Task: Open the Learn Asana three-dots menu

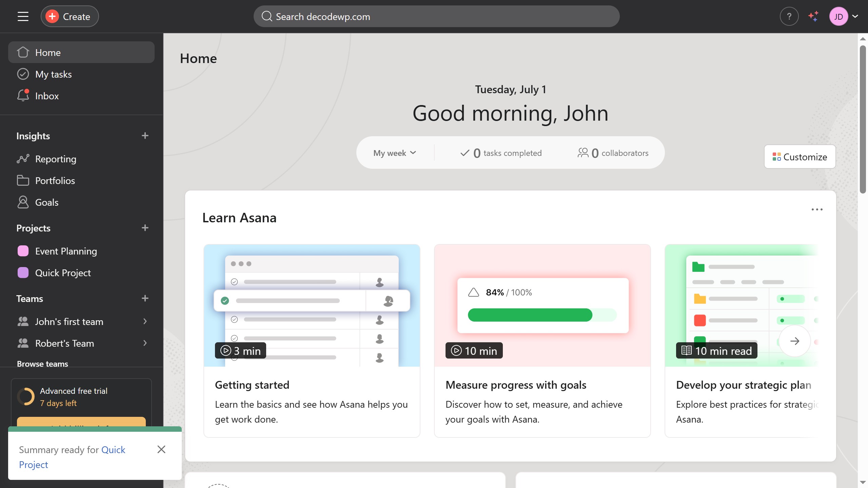Action: click(817, 209)
